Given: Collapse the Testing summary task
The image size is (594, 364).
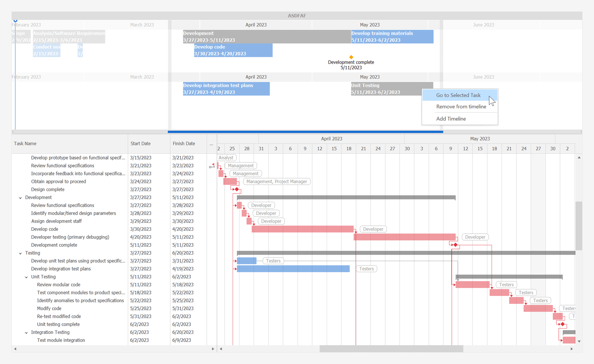Looking at the screenshot, I should [21, 253].
